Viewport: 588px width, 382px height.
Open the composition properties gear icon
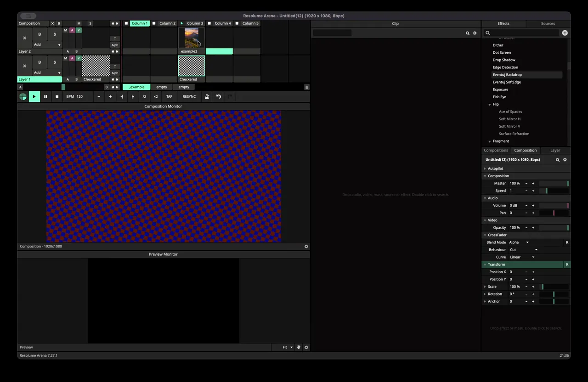pyautogui.click(x=565, y=160)
